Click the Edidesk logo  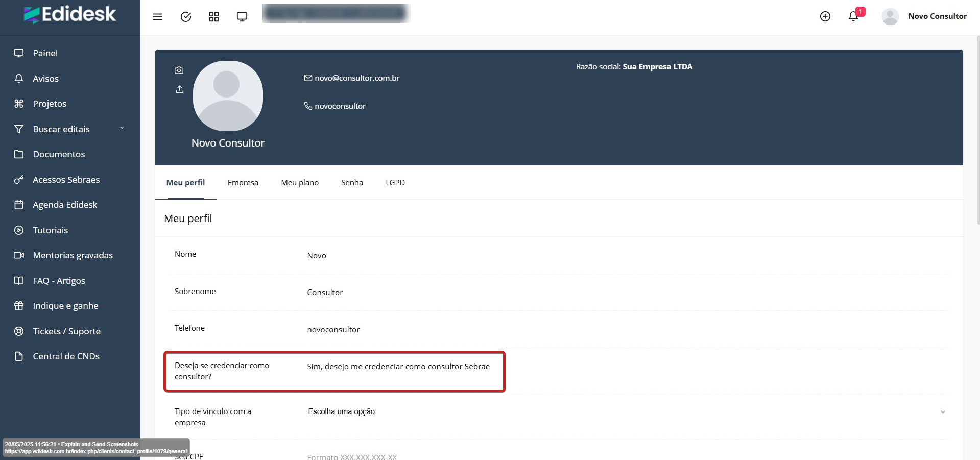coord(70,14)
